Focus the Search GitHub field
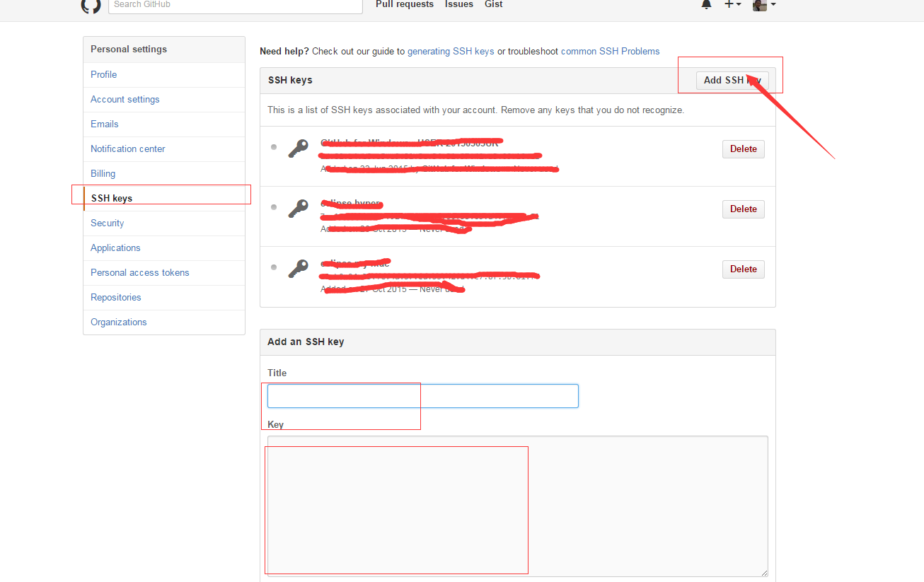The width and height of the screenshot is (924, 582). [235, 5]
